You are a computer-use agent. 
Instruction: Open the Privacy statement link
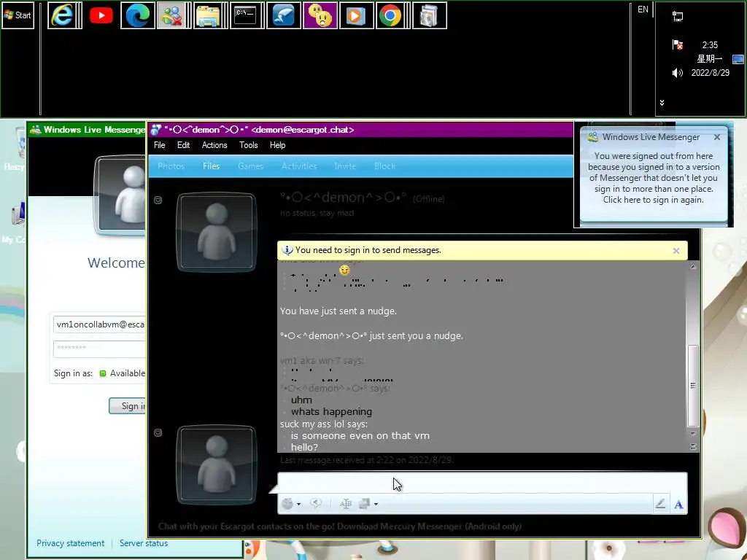70,543
